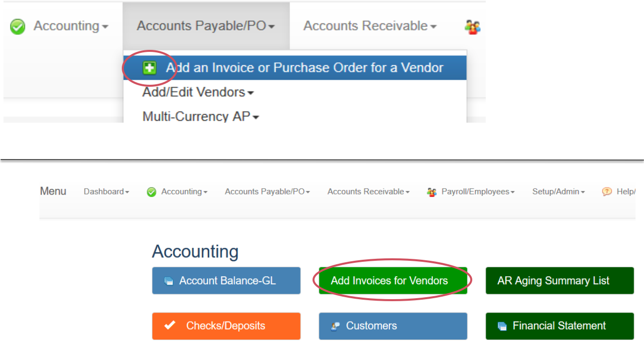Image resolution: width=644 pixels, height=363 pixels.
Task: Open Accounts Receivable menu in upper screenshot
Action: coord(370,26)
